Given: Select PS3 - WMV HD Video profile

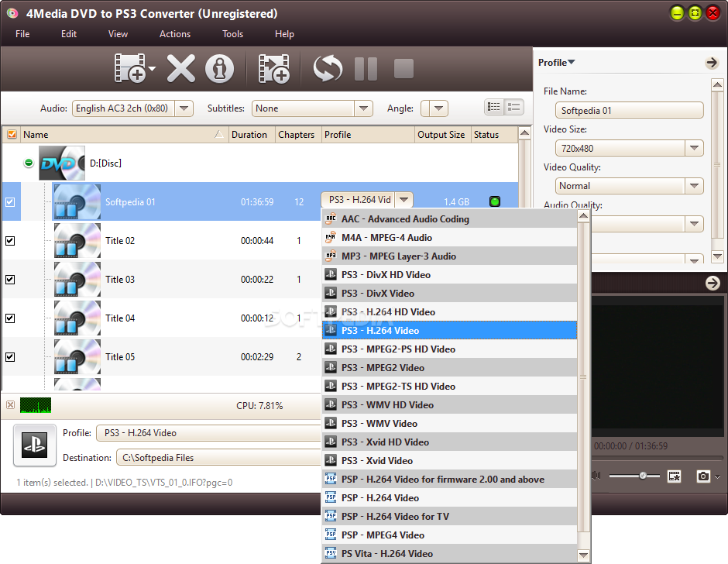Looking at the screenshot, I should pyautogui.click(x=449, y=404).
